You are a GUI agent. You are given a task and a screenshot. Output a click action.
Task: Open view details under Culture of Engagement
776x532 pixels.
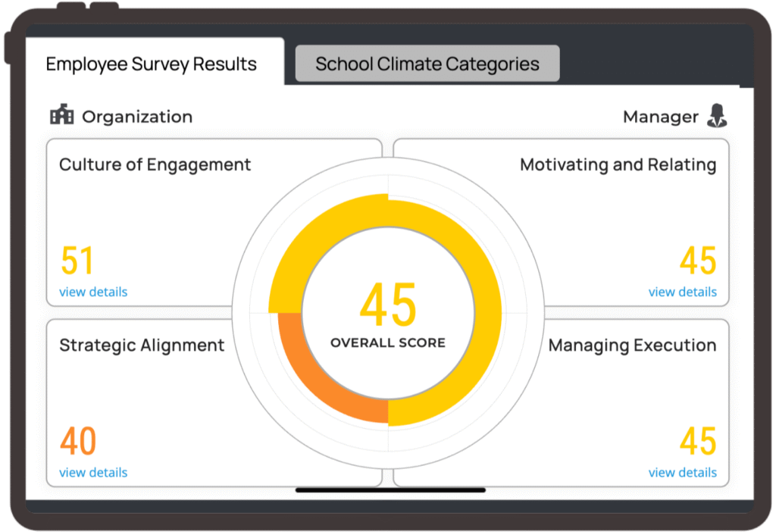click(93, 292)
